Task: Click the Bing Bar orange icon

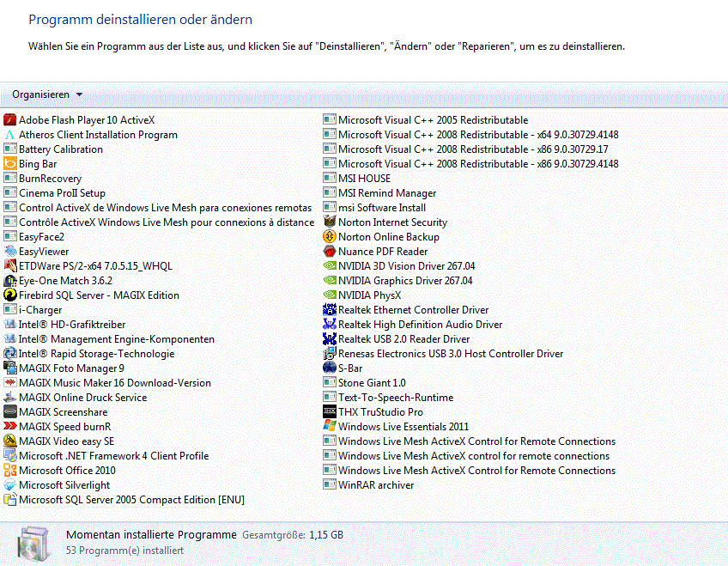Action: [9, 164]
